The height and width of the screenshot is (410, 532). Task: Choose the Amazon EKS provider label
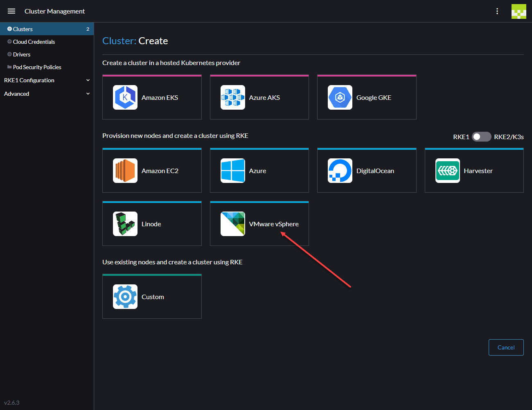click(160, 97)
